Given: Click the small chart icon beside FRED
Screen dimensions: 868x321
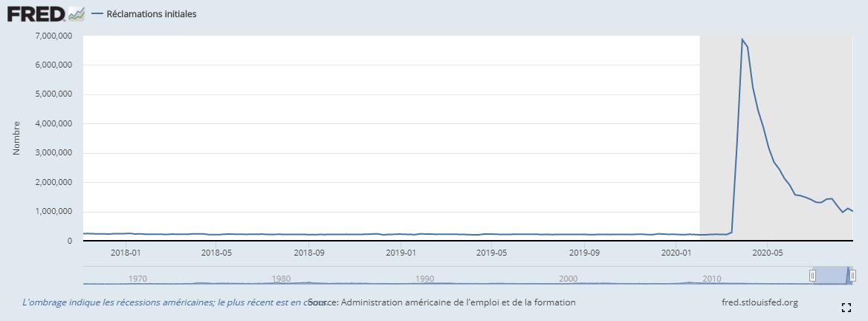Looking at the screenshot, I should tap(77, 13).
